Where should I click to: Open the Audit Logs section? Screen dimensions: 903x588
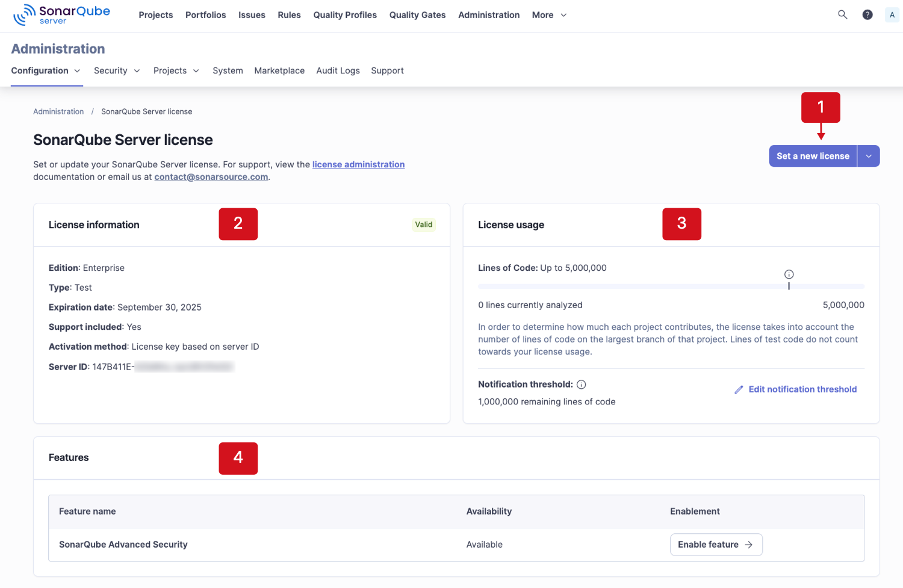tap(338, 70)
